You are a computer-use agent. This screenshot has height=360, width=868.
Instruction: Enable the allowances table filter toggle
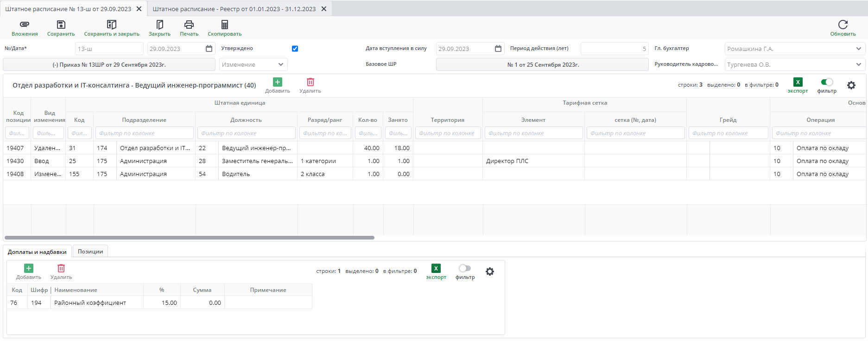[x=465, y=268]
